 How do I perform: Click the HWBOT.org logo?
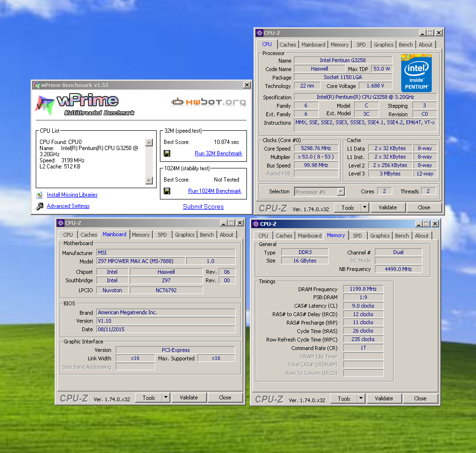[x=208, y=102]
